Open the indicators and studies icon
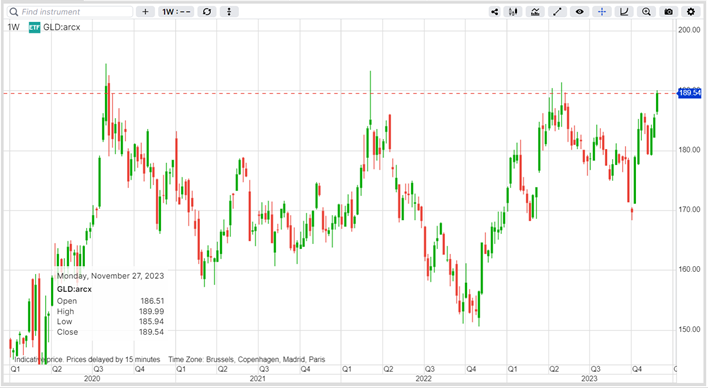This screenshot has width=708, height=388. pos(535,12)
